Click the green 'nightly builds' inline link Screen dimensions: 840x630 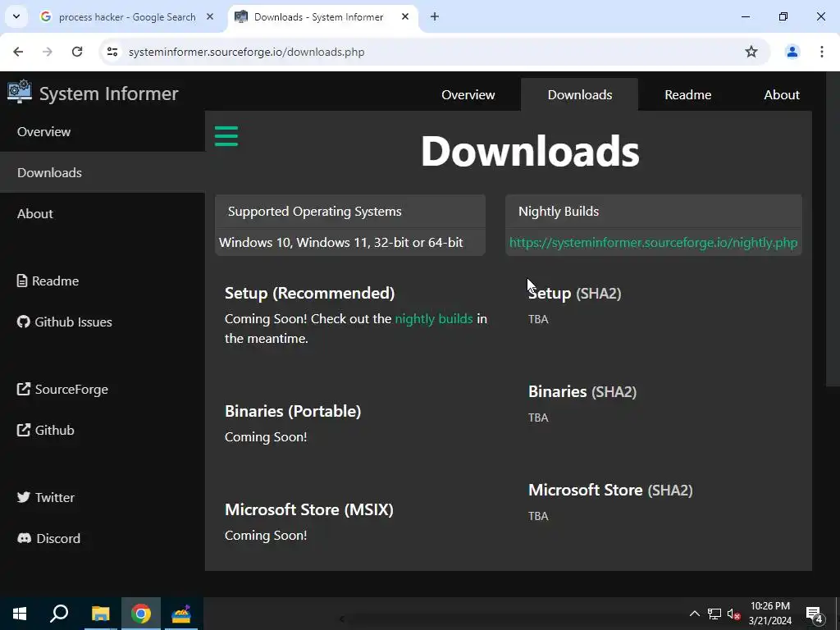click(x=433, y=319)
